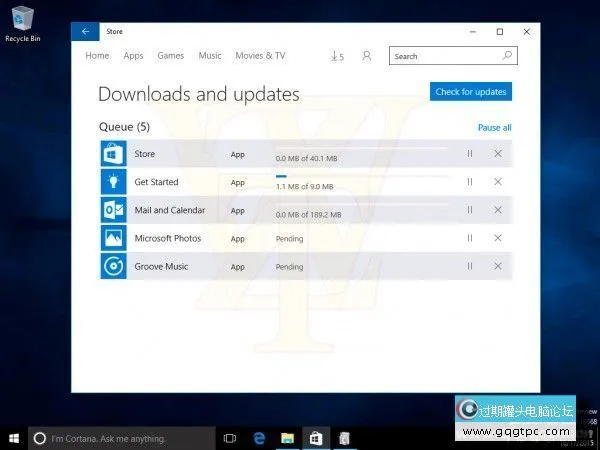Click the Store back arrow button
Viewport: 600px width, 450px height.
coord(85,31)
